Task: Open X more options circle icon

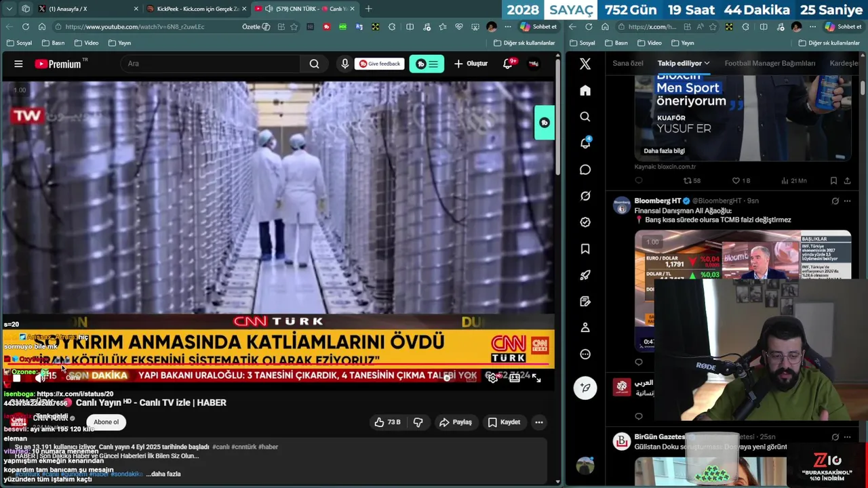Action: click(x=585, y=354)
